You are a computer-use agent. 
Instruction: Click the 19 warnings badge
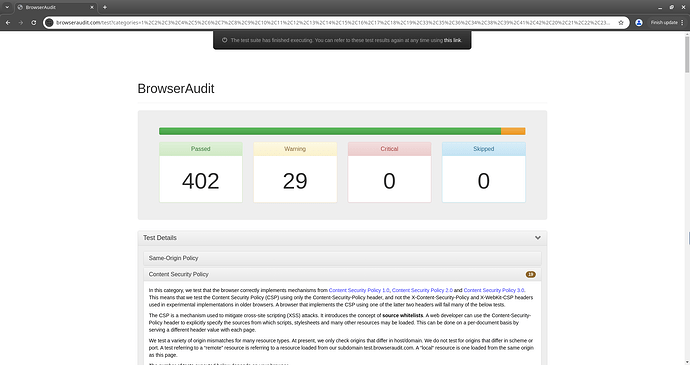530,274
